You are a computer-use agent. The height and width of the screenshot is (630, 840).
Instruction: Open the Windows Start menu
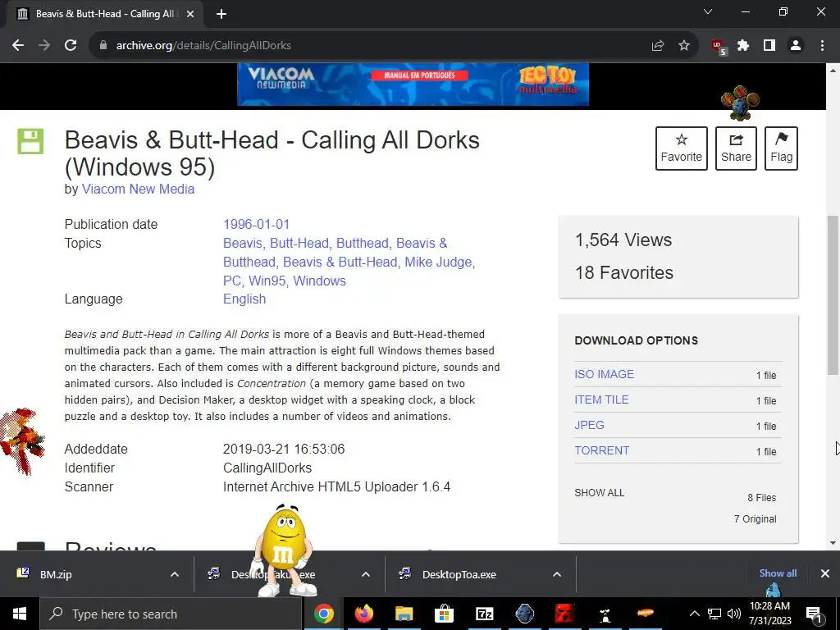pos(20,614)
